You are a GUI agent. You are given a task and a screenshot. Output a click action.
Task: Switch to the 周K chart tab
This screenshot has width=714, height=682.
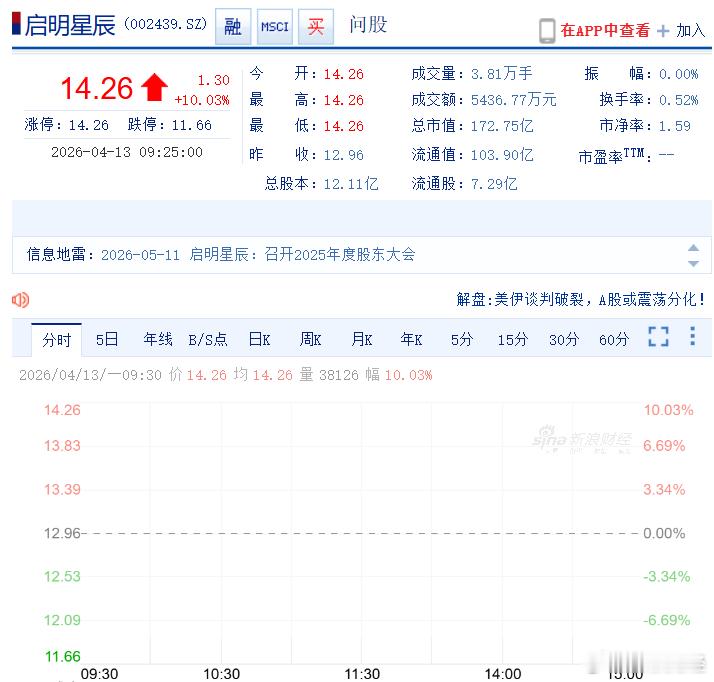(311, 340)
